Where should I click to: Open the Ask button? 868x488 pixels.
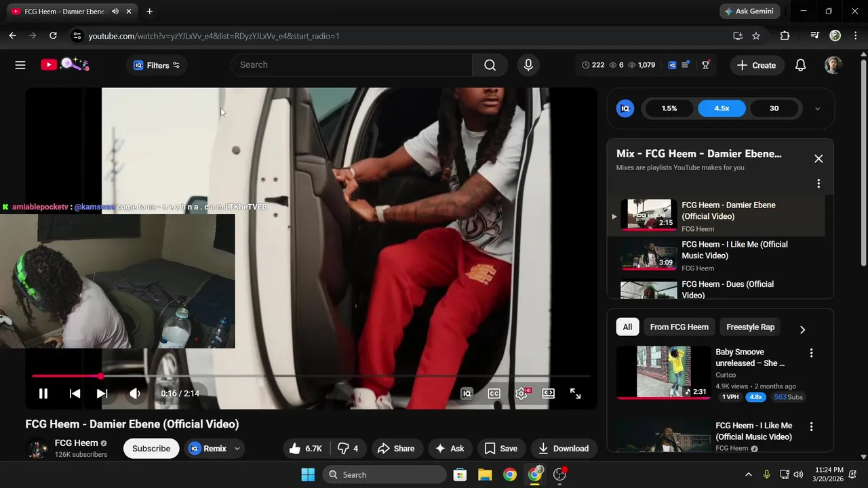[450, 449]
